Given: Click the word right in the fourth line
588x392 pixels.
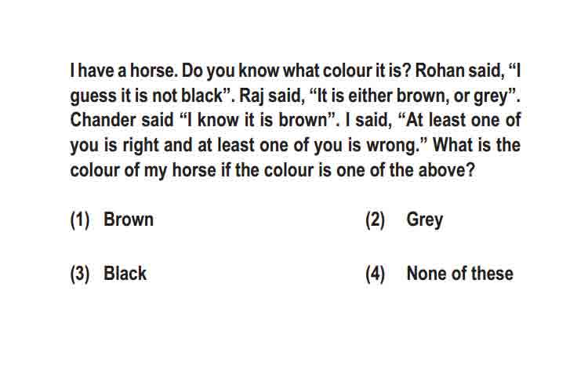Looking at the screenshot, I should (x=140, y=146).
